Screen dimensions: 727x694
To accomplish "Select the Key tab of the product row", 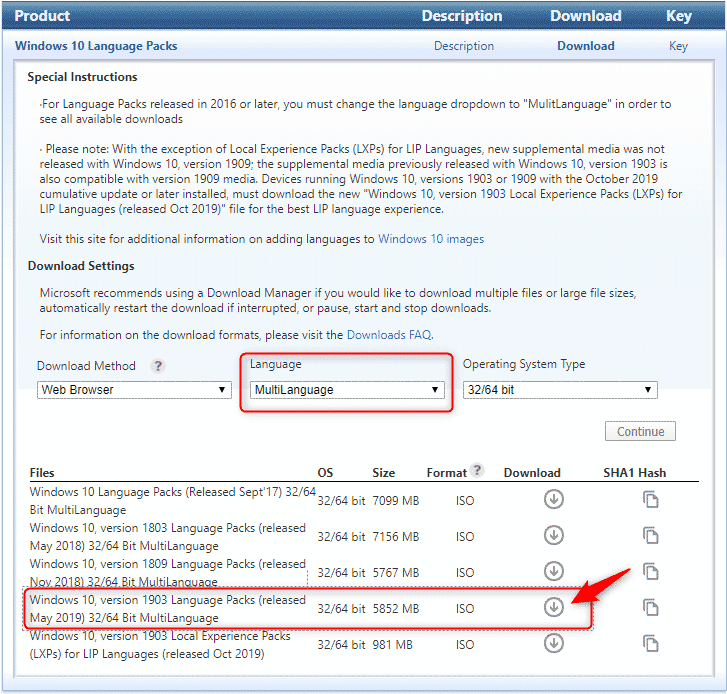I will [678, 46].
